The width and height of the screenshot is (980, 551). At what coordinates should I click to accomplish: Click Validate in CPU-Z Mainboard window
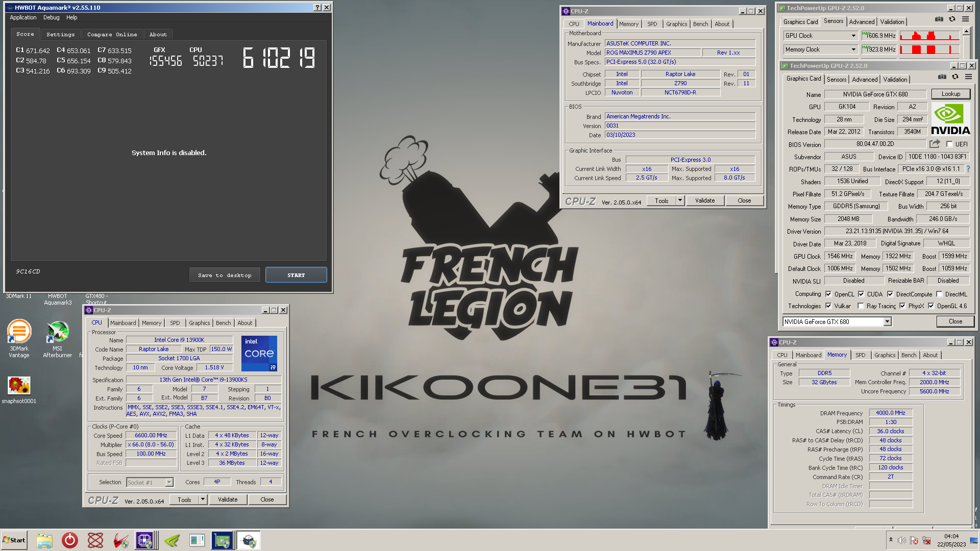[705, 201]
